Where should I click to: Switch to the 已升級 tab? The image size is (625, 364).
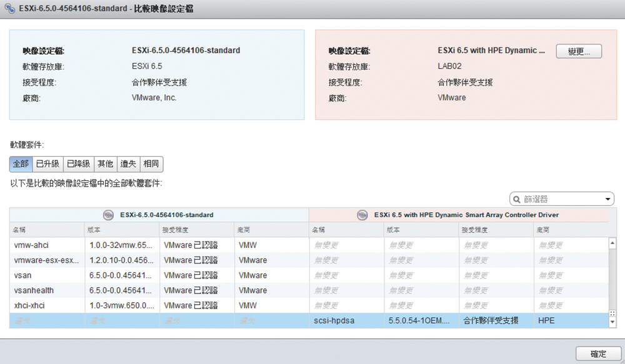point(48,164)
